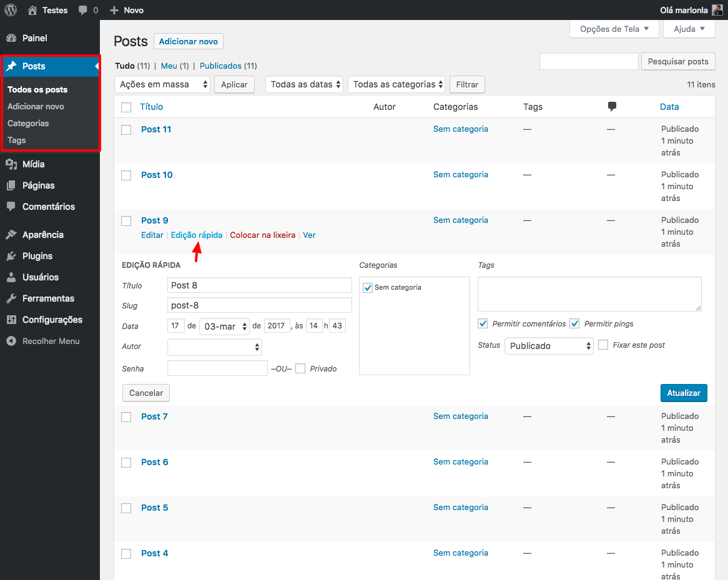
Task: Click the Posts pushpin icon
Action: point(12,66)
